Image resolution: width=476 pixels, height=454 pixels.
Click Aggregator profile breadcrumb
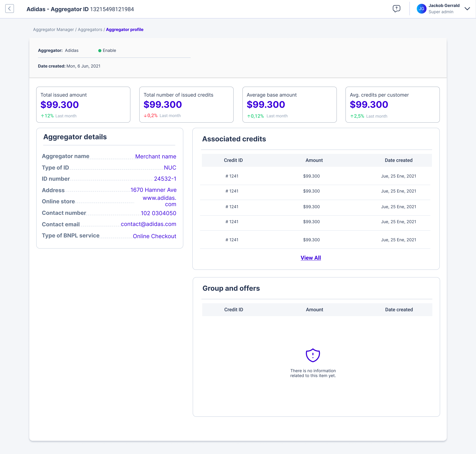(x=125, y=30)
